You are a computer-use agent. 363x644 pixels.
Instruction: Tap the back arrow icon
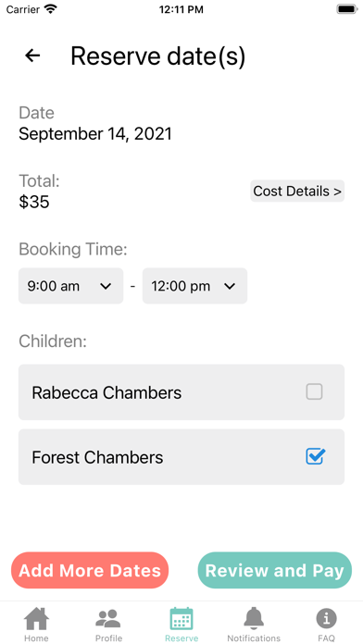(x=32, y=56)
